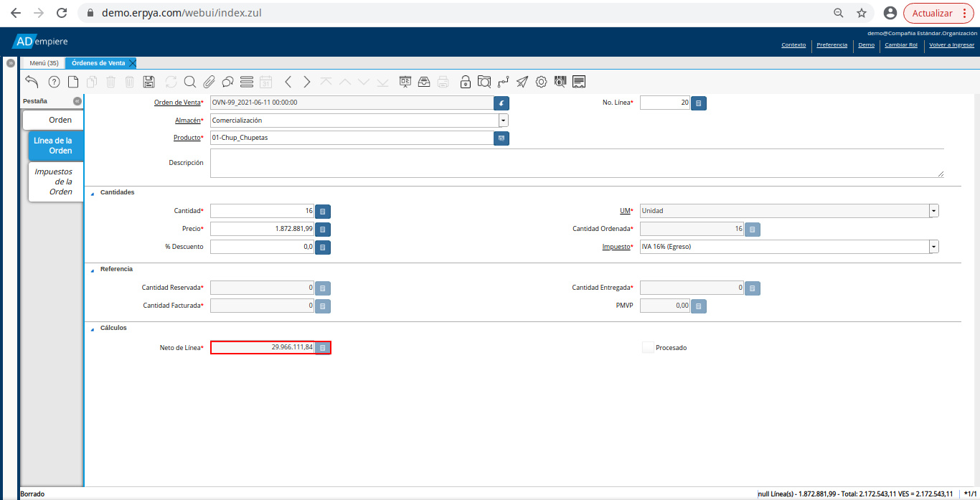Viewport: 980px width, 500px height.
Task: Save the record with the floppy disk icon
Action: click(x=149, y=82)
